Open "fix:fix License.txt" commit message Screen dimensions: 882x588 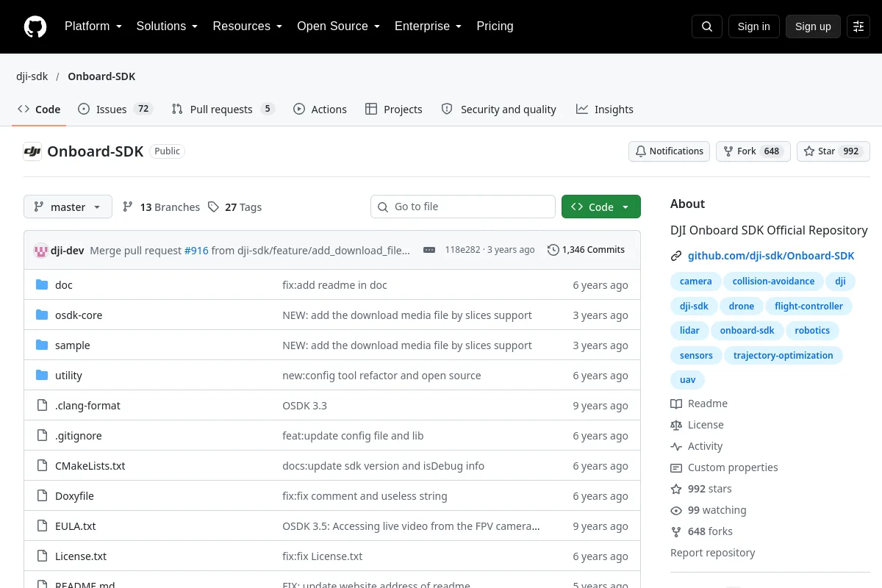point(323,556)
